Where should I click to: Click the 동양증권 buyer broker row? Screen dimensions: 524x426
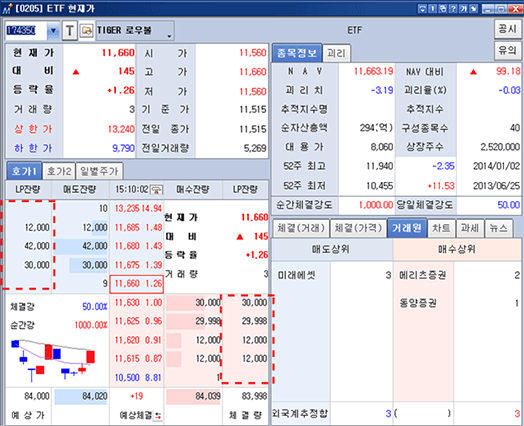point(457,303)
